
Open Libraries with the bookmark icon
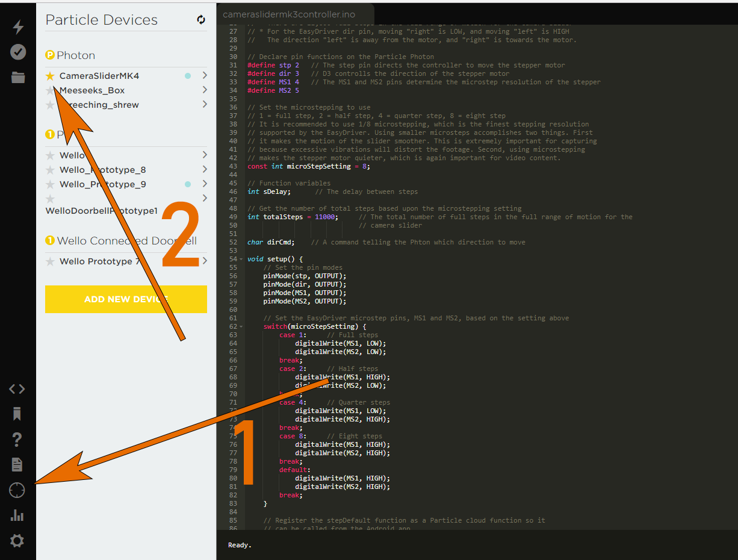click(x=17, y=414)
